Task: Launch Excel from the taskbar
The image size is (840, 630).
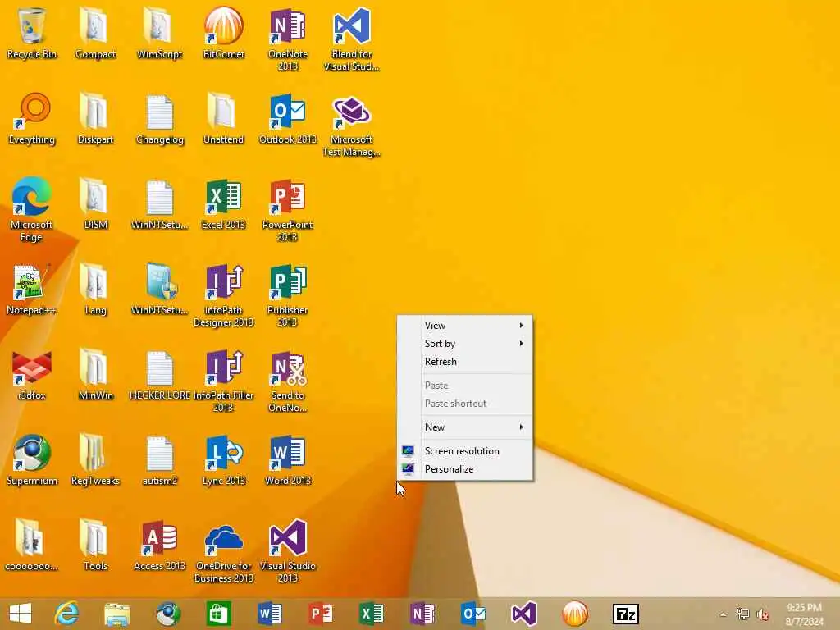Action: pyautogui.click(x=372, y=614)
